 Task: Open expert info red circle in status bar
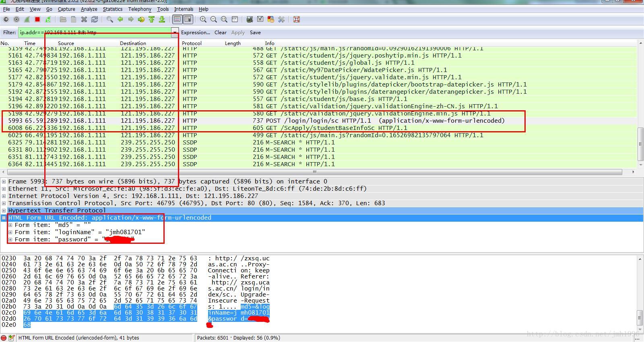(x=4, y=338)
